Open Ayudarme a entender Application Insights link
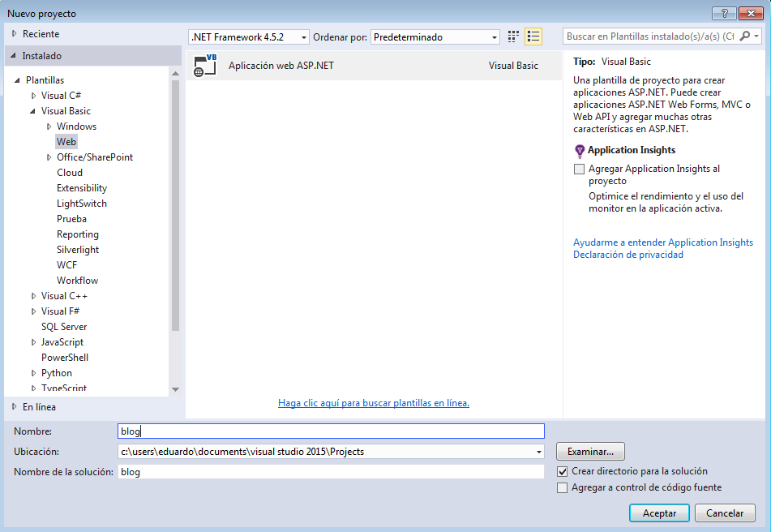 [662, 242]
